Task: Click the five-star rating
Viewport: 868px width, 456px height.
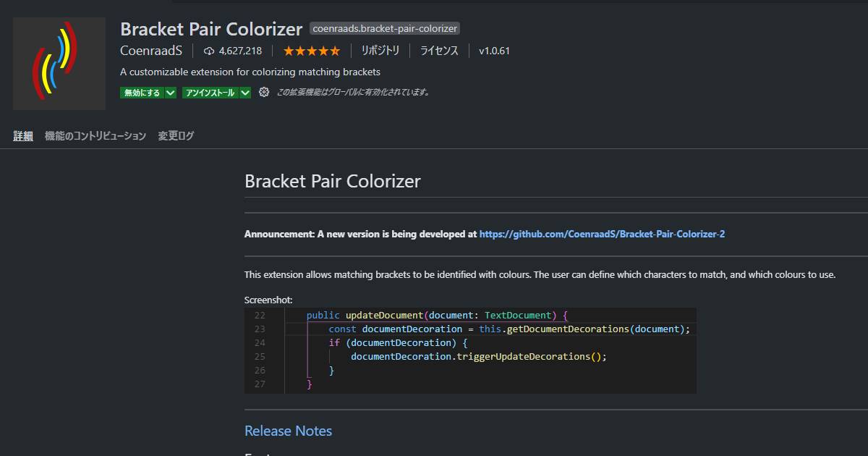Action: pos(311,51)
